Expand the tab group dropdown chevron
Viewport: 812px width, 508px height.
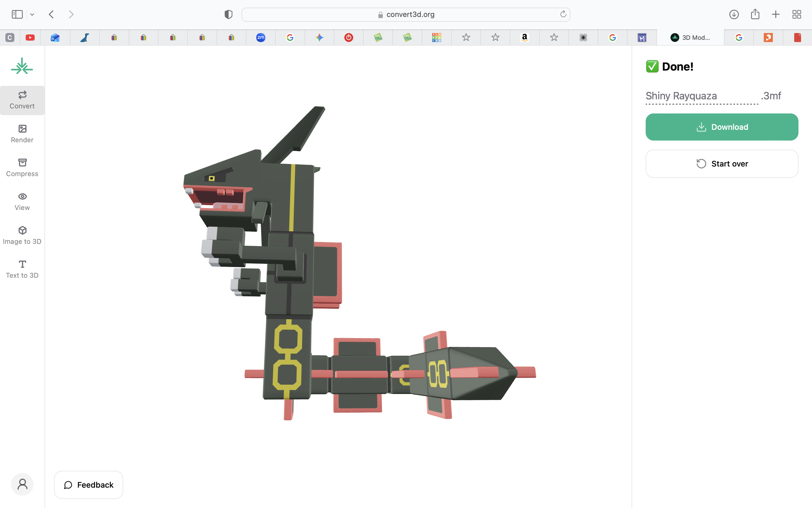click(32, 14)
